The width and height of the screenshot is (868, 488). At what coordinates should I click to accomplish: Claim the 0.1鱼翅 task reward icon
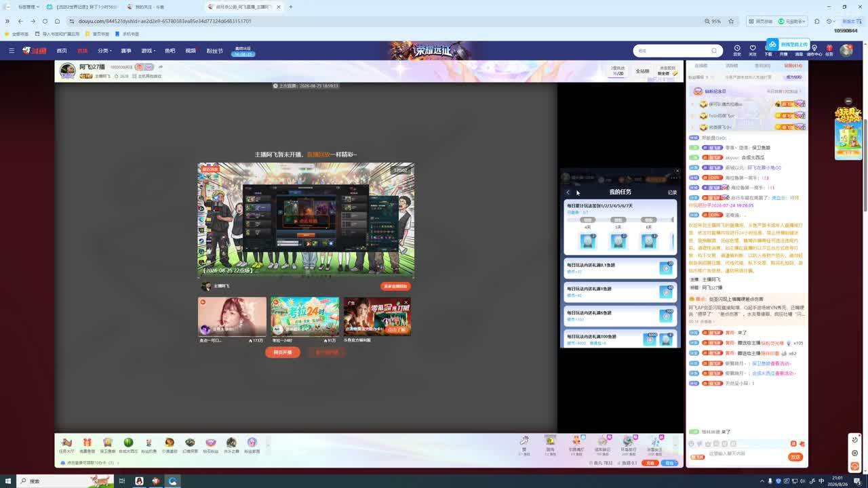pos(667,268)
